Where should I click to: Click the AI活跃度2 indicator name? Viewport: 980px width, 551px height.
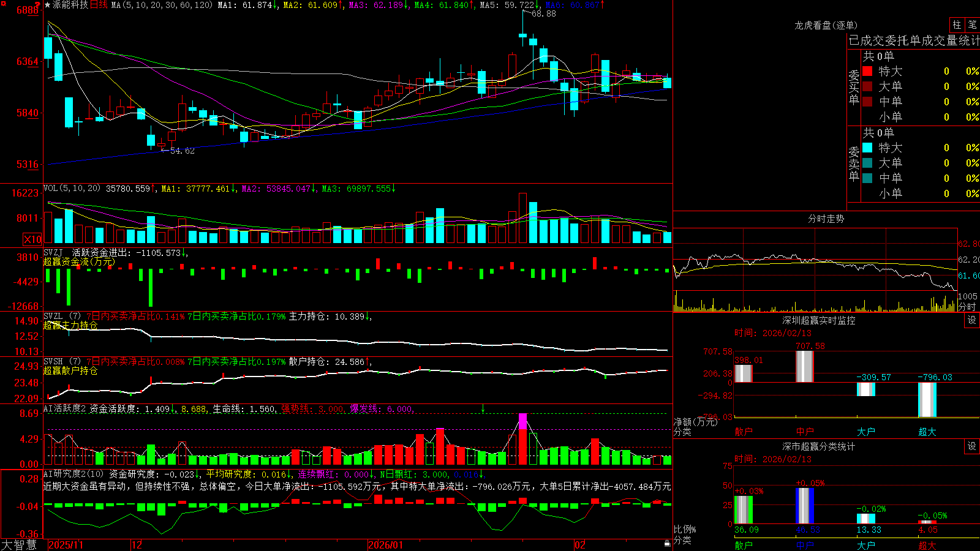pyautogui.click(x=65, y=408)
